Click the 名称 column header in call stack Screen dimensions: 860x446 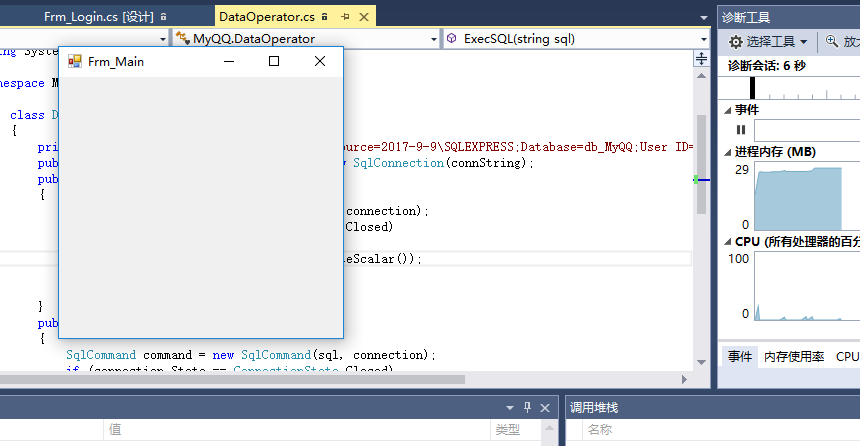[600, 430]
